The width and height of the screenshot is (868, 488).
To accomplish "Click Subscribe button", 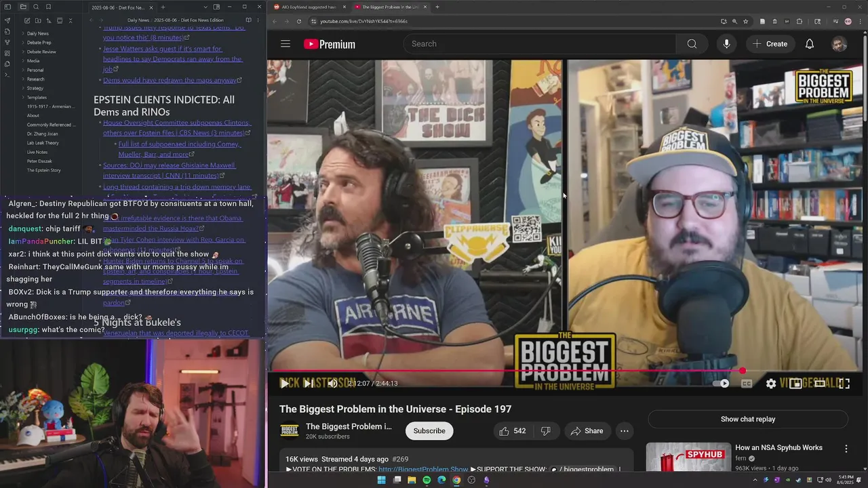I will point(429,431).
